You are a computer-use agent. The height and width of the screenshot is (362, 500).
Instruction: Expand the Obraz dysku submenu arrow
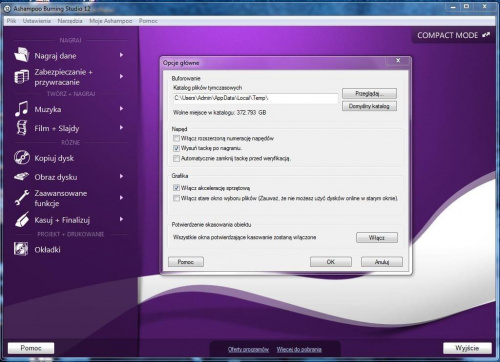tap(122, 176)
